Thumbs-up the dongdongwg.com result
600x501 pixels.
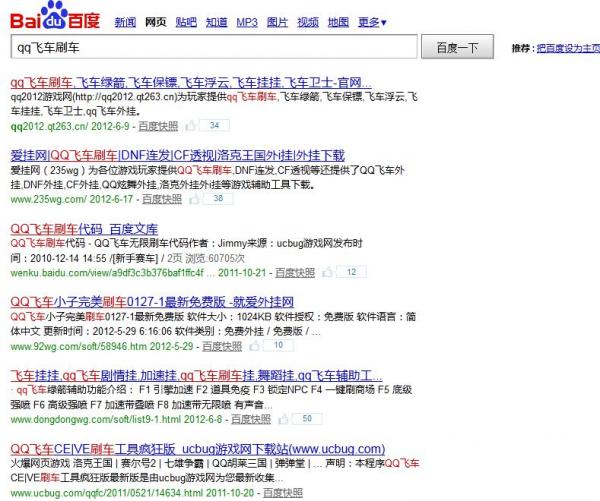coord(283,419)
